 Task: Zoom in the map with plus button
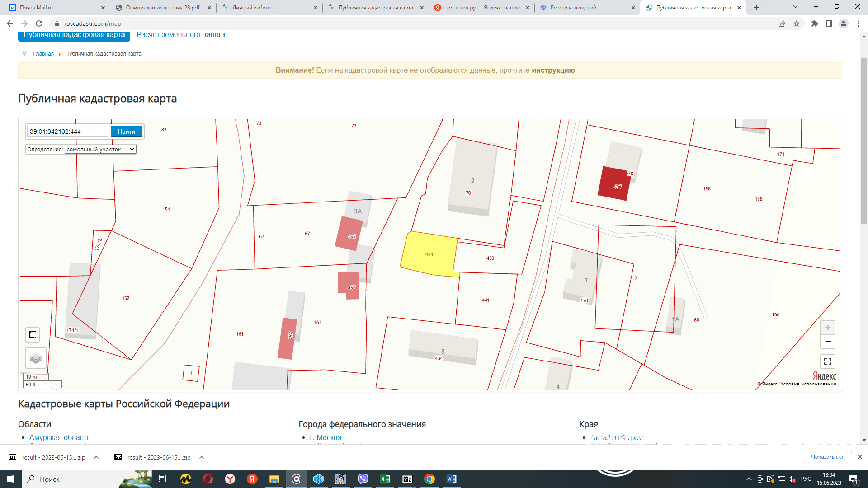pos(827,328)
